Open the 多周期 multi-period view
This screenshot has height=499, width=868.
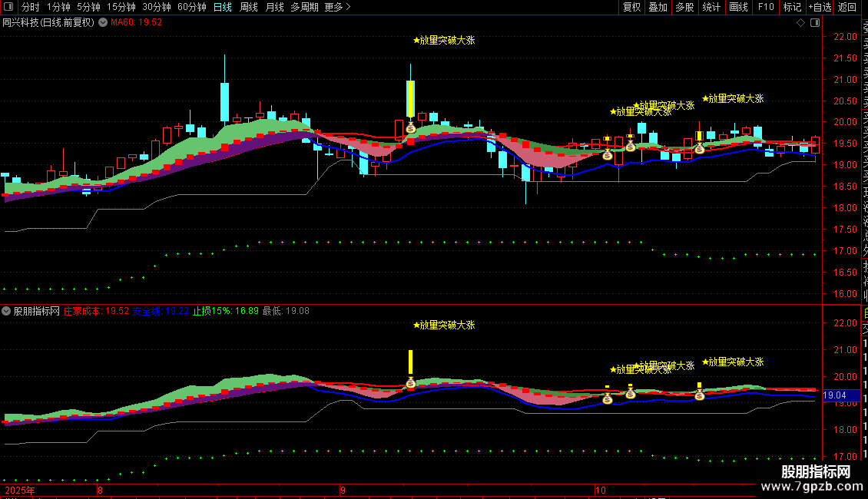[x=304, y=7]
